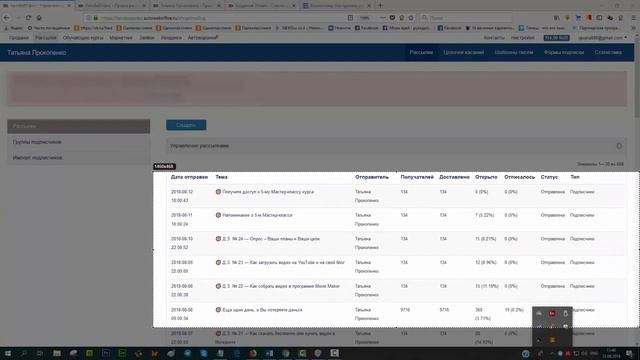
Task: Open the Заявки menu
Action: point(147,38)
